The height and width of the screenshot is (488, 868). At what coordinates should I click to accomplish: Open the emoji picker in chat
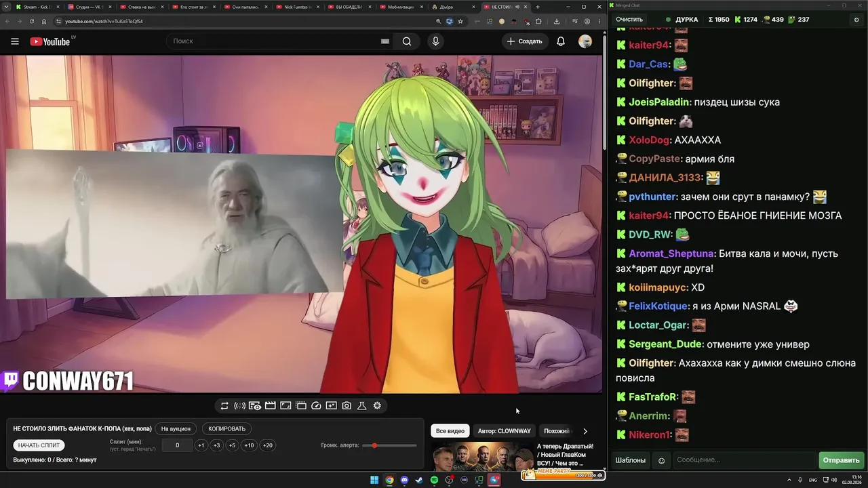[662, 461]
